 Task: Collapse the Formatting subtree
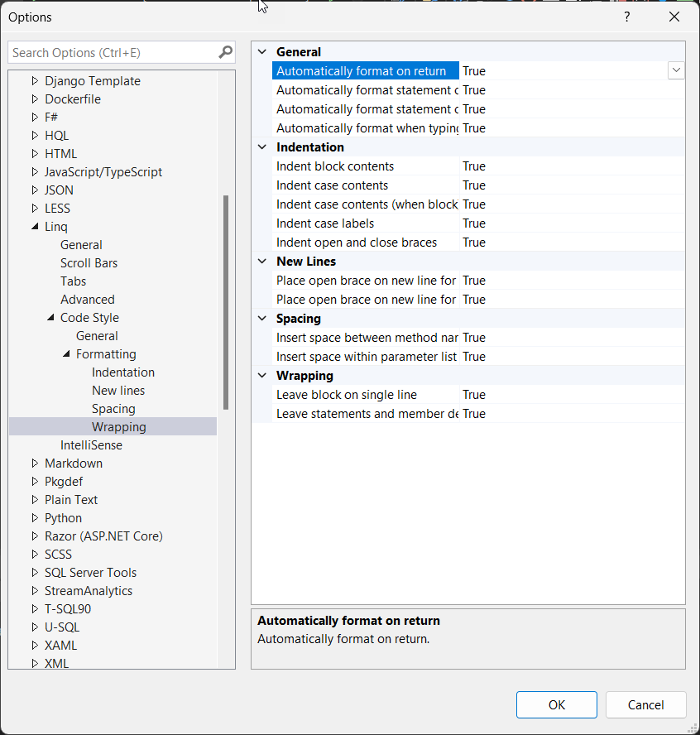click(65, 353)
